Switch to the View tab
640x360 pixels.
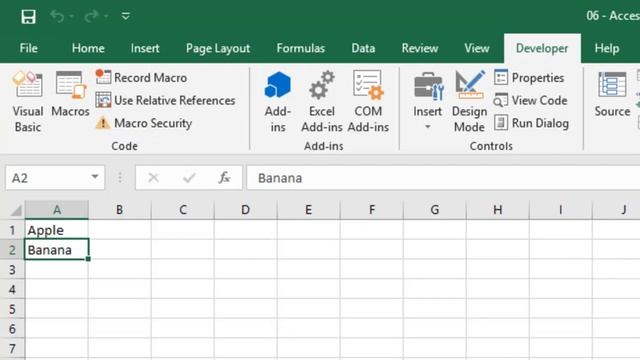pos(477,48)
